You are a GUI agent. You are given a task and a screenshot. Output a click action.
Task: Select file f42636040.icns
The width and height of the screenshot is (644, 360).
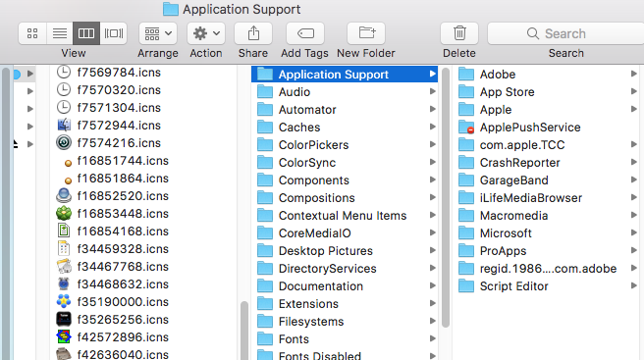coord(123,354)
